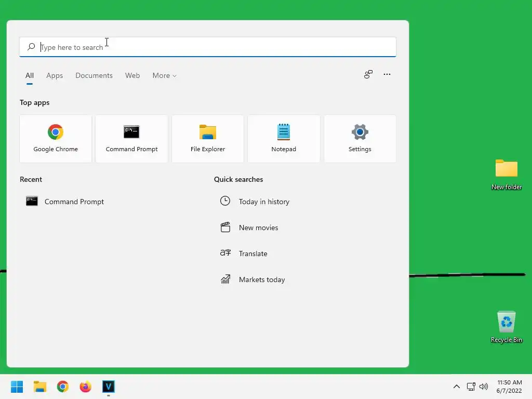Click the Windows Start button on taskbar
The image size is (532, 399).
[17, 387]
